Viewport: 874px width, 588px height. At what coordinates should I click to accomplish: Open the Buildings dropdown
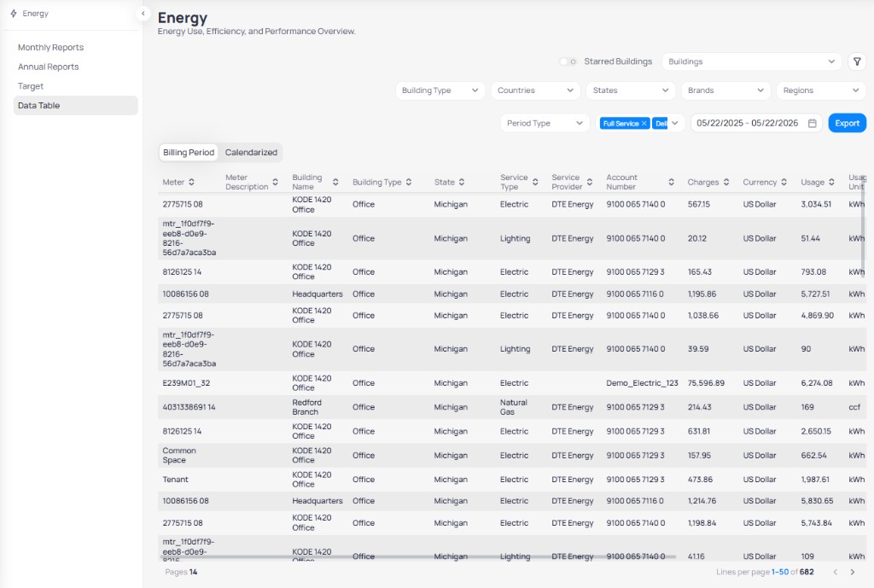pos(751,61)
